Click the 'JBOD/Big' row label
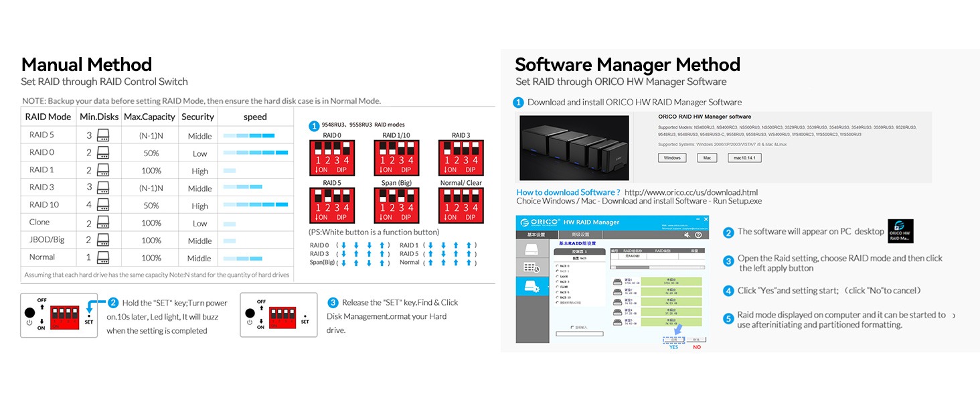Viewport: 980px width, 402px height. (x=47, y=240)
